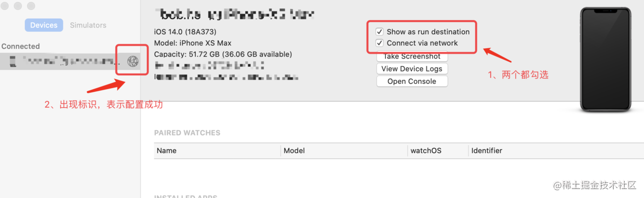The height and width of the screenshot is (198, 644).
Task: Open View Device Logs
Action: pos(412,68)
